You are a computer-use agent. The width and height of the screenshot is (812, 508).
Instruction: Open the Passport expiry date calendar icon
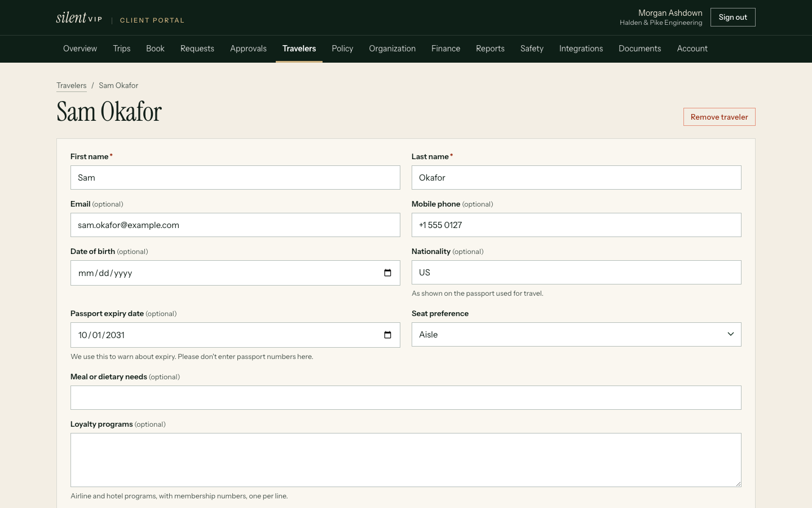tap(387, 335)
